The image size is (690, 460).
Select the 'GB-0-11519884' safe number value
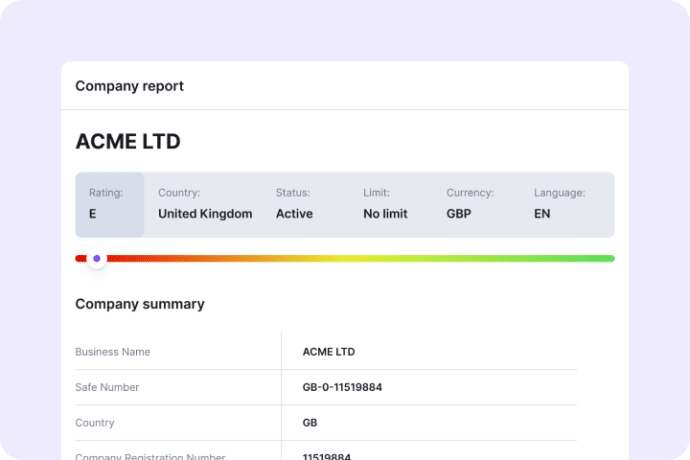pyautogui.click(x=342, y=387)
